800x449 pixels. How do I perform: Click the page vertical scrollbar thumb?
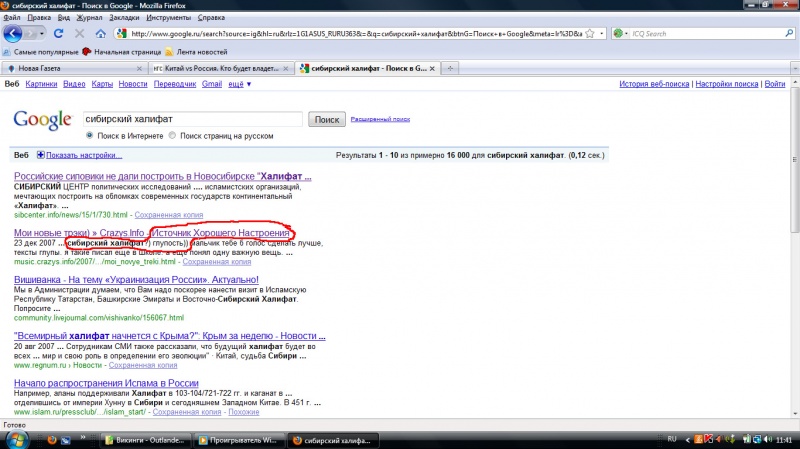coord(795,159)
